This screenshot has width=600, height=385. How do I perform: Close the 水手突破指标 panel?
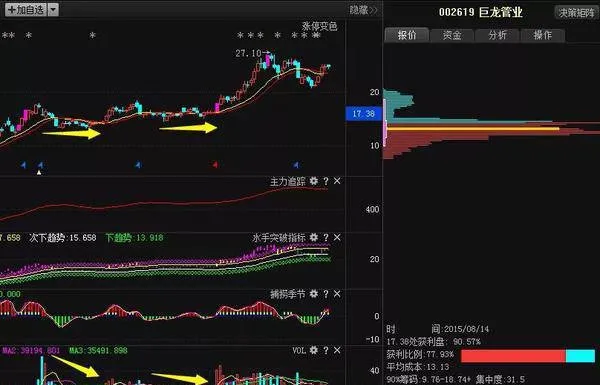click(x=337, y=237)
